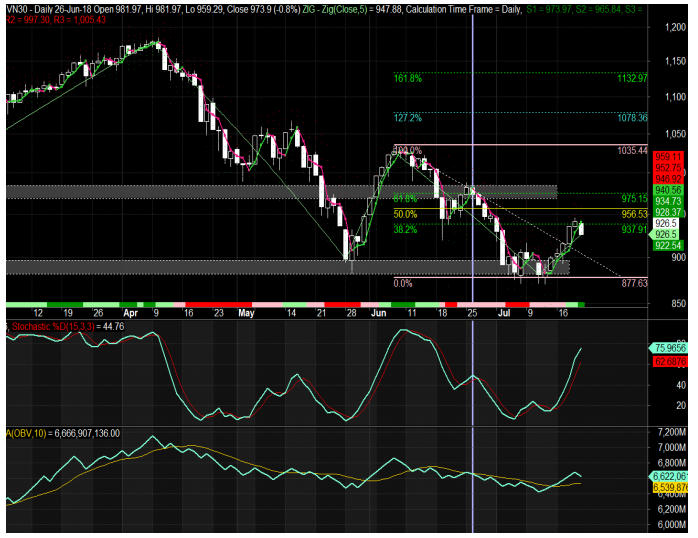
Task: Click the white 926.5 last price tag
Action: [666, 223]
